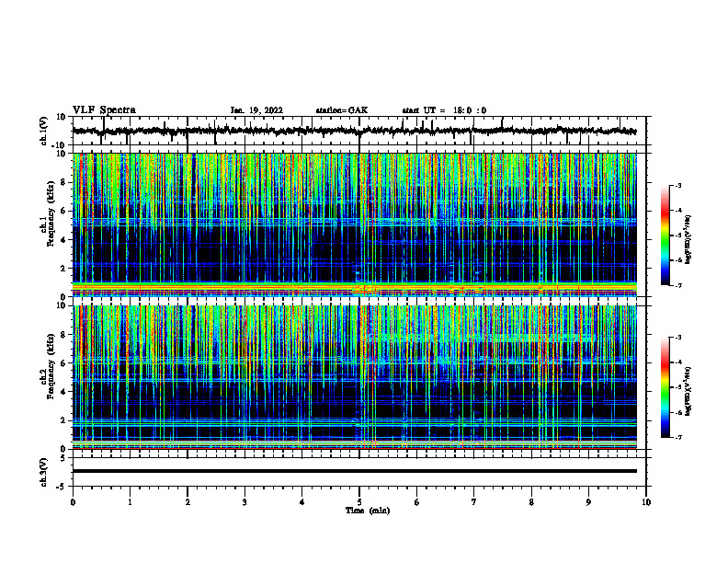Screen dimensions: 728x563
Task: Click the ch.1 voltage waveform trace
Action: (x=354, y=131)
